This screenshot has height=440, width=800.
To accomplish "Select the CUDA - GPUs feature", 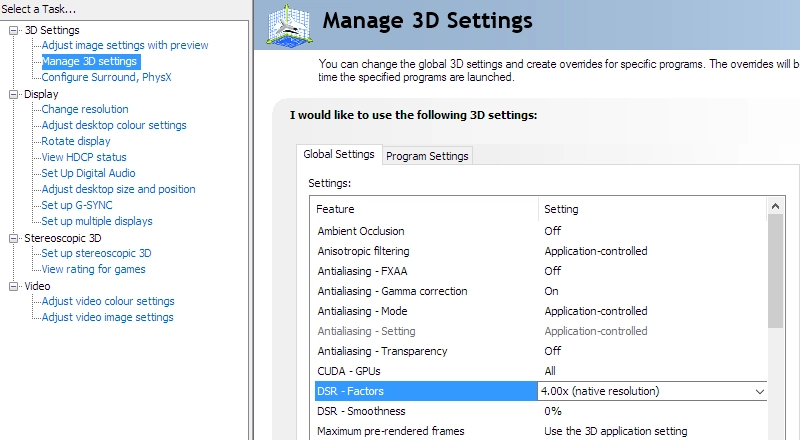I will [x=349, y=371].
